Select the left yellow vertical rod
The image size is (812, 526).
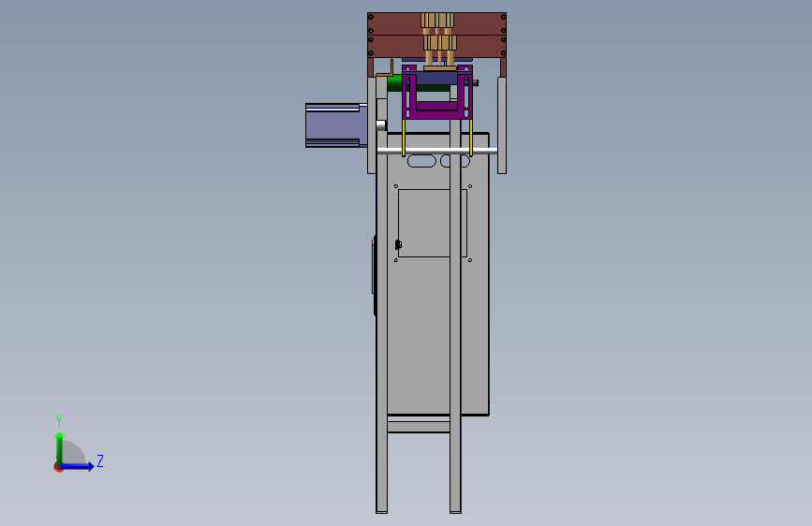click(404, 138)
